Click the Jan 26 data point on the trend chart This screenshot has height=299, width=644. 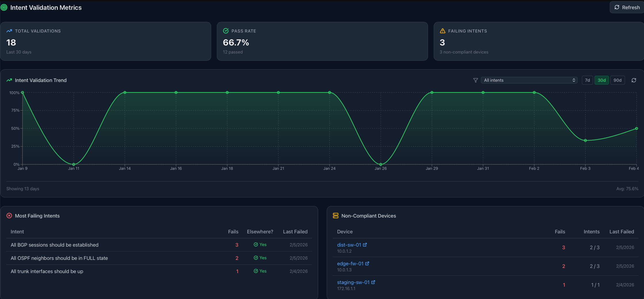(381, 164)
